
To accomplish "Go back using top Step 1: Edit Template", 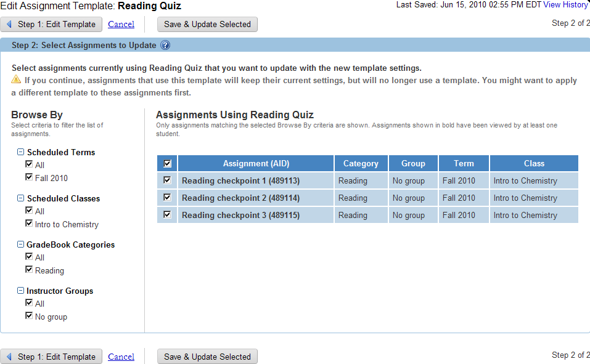I will pyautogui.click(x=52, y=25).
